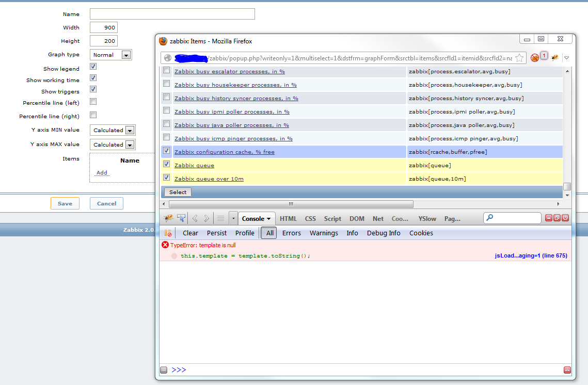This screenshot has width=588, height=385.
Task: Activate the Firebug element inspect icon
Action: (x=181, y=218)
